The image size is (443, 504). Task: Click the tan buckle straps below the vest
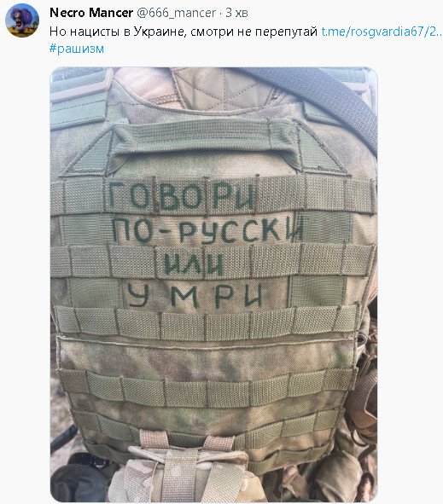186,466
